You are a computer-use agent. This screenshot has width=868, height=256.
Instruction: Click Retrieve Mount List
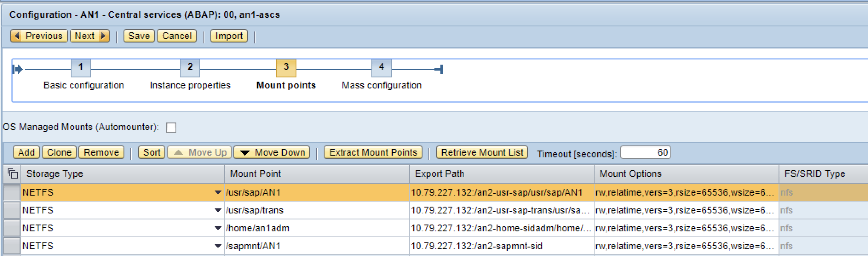pos(482,152)
